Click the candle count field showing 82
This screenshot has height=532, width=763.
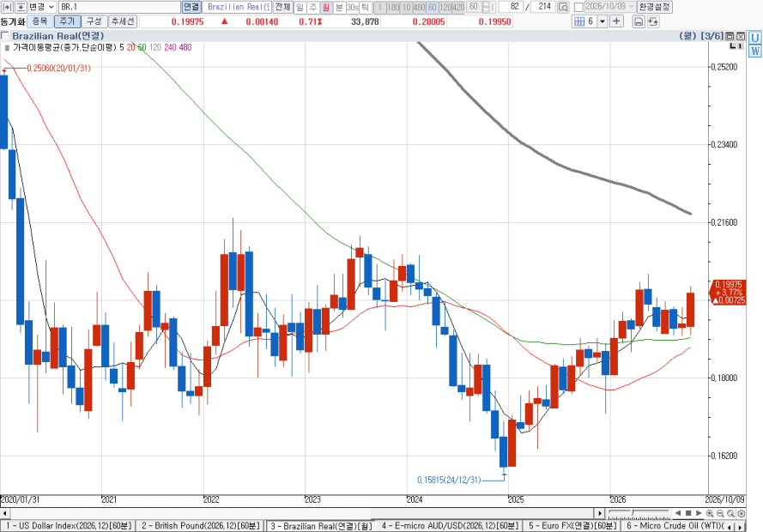(x=511, y=8)
